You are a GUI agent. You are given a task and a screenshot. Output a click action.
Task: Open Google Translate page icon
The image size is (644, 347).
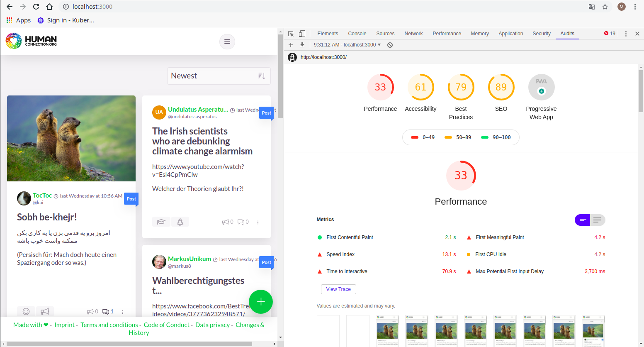pyautogui.click(x=592, y=7)
